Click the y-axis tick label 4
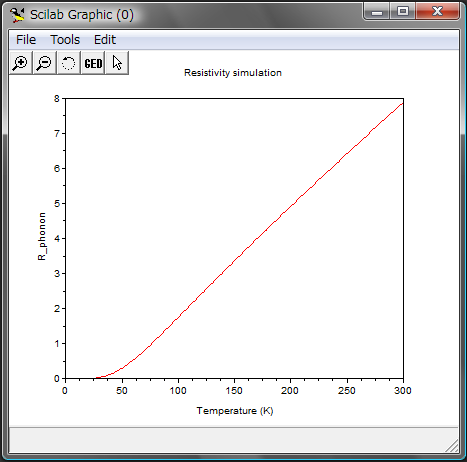 (x=57, y=239)
